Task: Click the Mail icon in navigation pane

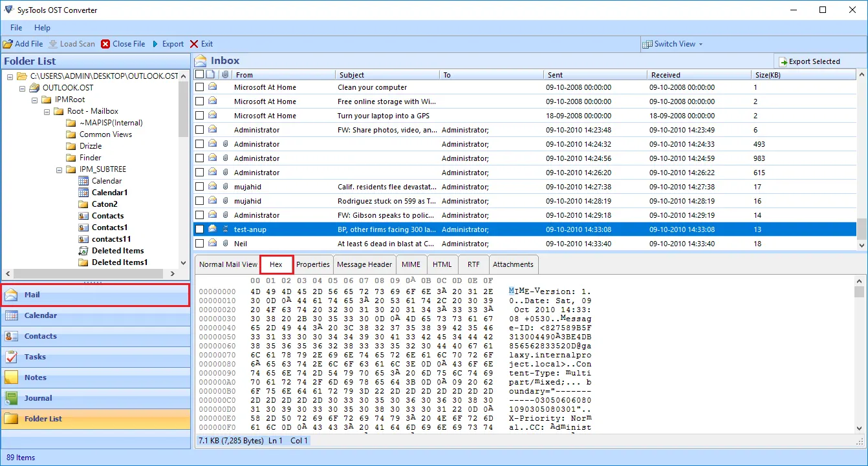Action: pos(11,295)
